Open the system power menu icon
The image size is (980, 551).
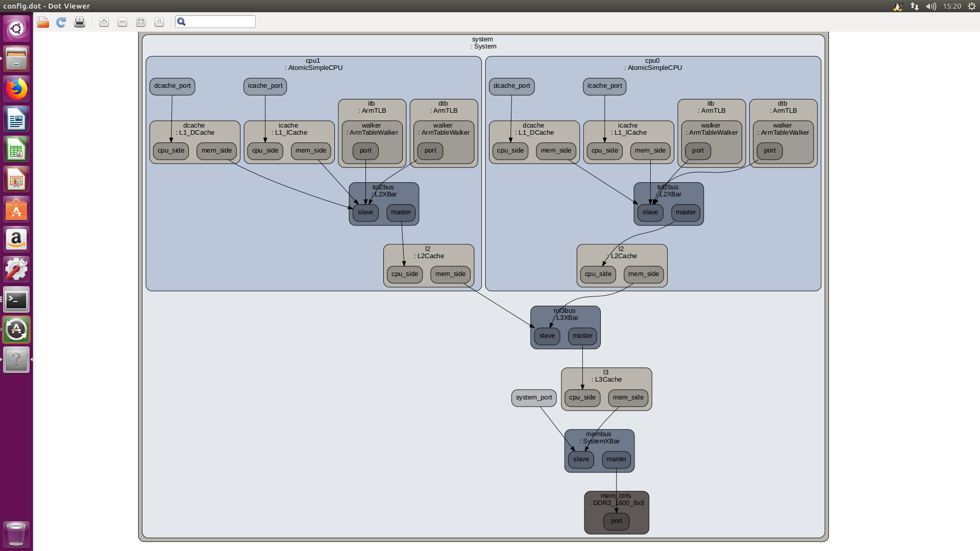click(x=972, y=6)
